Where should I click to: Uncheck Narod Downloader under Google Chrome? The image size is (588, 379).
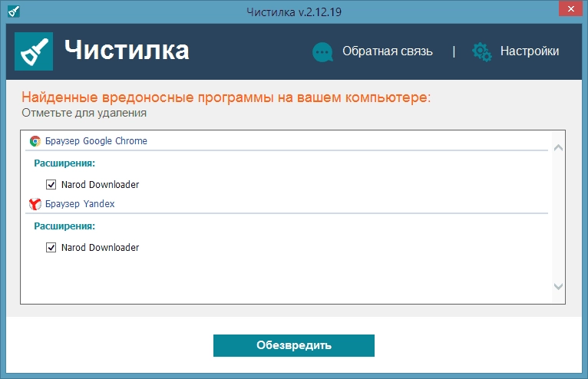coord(51,184)
